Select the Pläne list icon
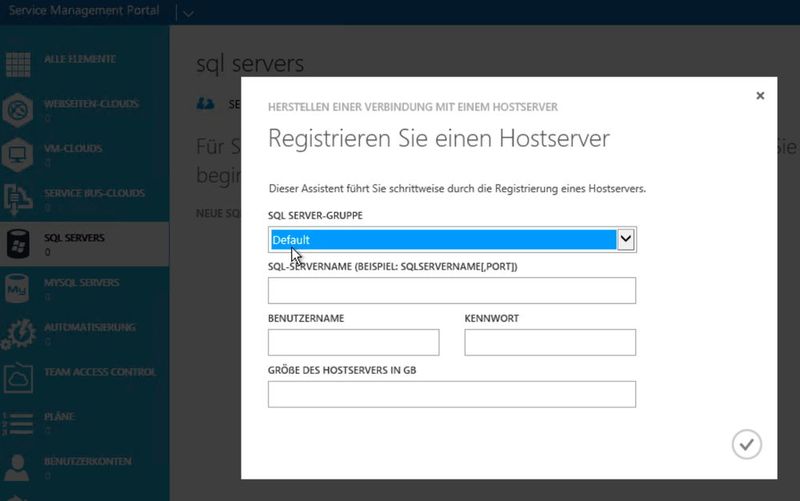 18,423
